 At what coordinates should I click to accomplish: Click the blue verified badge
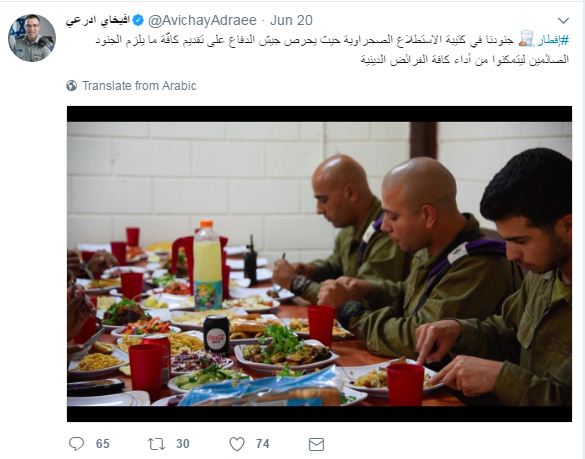tap(138, 21)
